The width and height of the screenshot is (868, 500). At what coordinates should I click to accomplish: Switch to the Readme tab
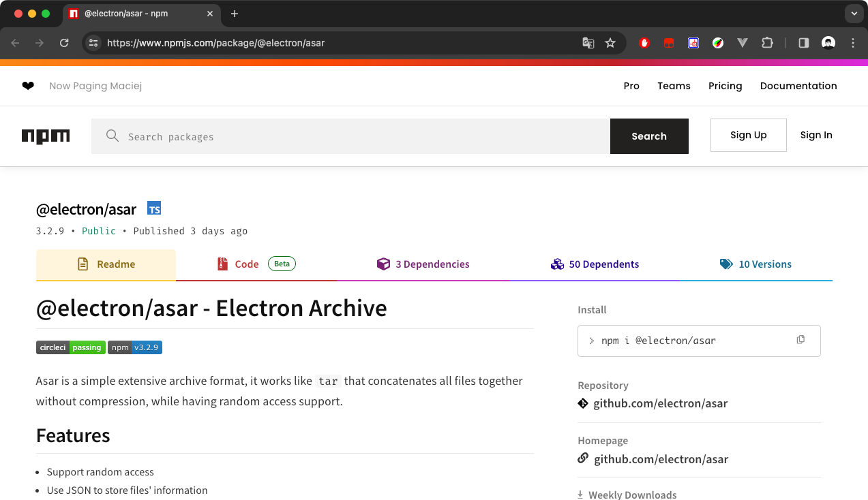tap(106, 264)
